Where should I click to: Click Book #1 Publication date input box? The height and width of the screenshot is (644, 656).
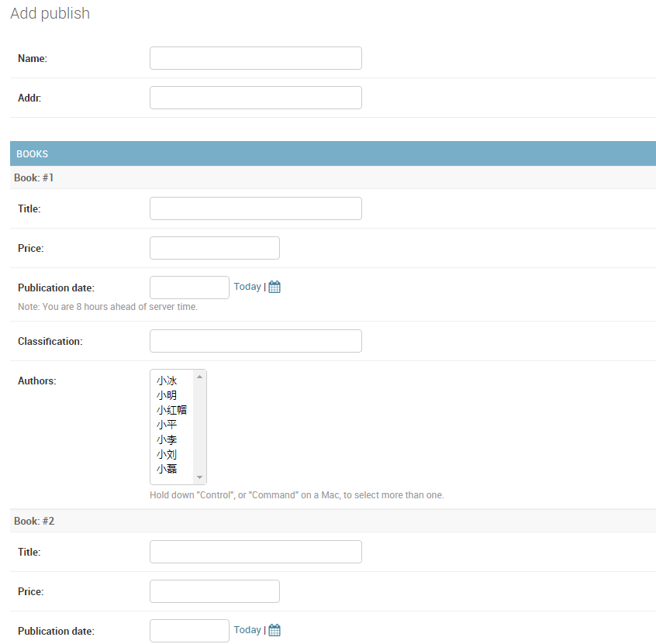[189, 288]
